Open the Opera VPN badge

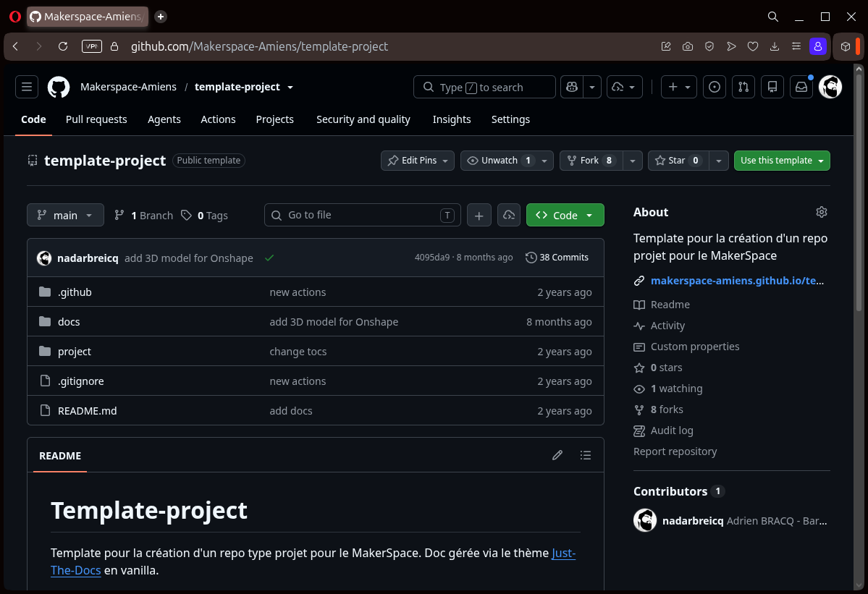(x=92, y=46)
